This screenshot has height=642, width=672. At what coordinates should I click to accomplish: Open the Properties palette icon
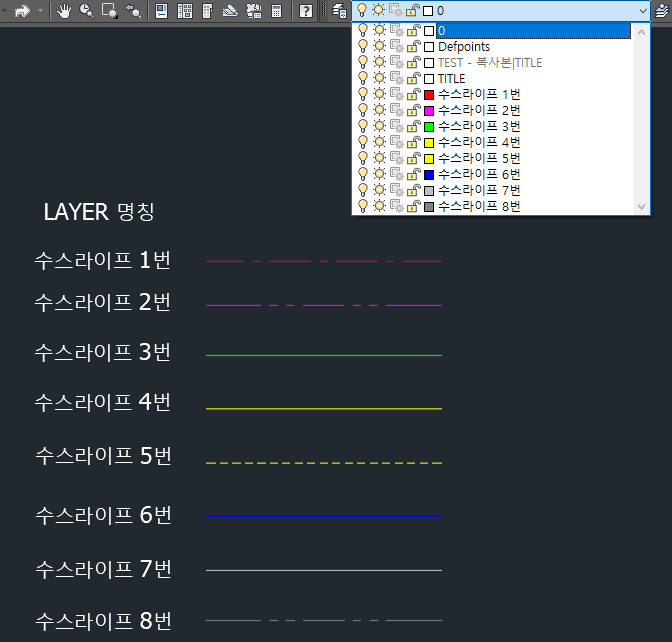161,11
